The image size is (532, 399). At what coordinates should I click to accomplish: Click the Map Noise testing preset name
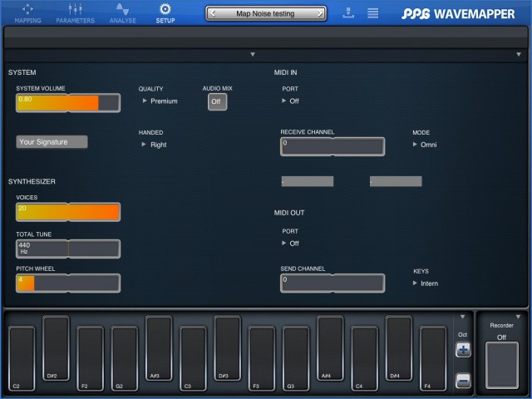pyautogui.click(x=265, y=13)
